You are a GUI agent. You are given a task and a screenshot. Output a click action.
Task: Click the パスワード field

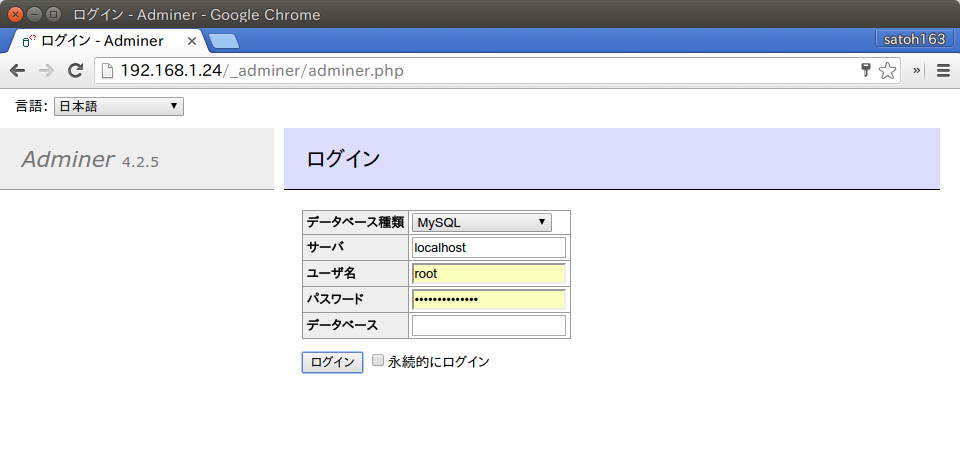pos(489,299)
